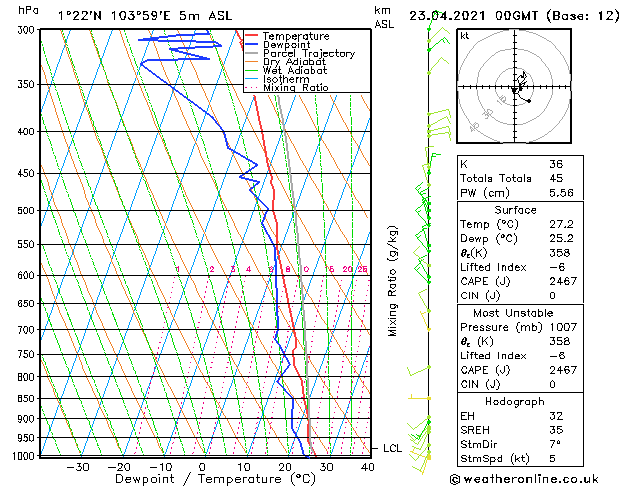The image size is (629, 486).
Task: Click the Totals Totals value 45
Action: point(556,178)
